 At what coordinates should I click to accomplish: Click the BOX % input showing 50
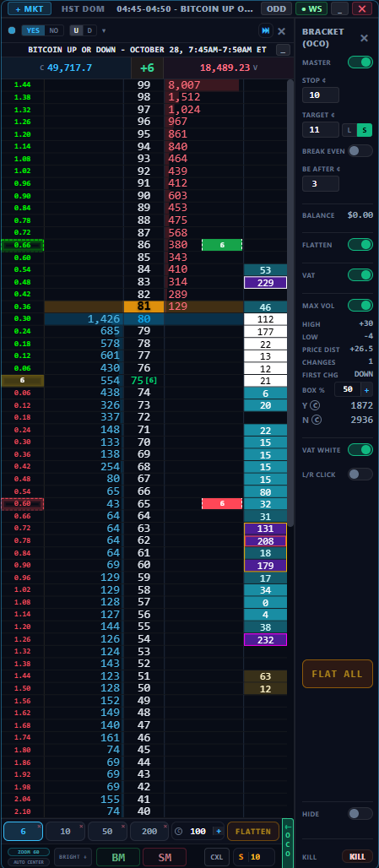click(348, 389)
